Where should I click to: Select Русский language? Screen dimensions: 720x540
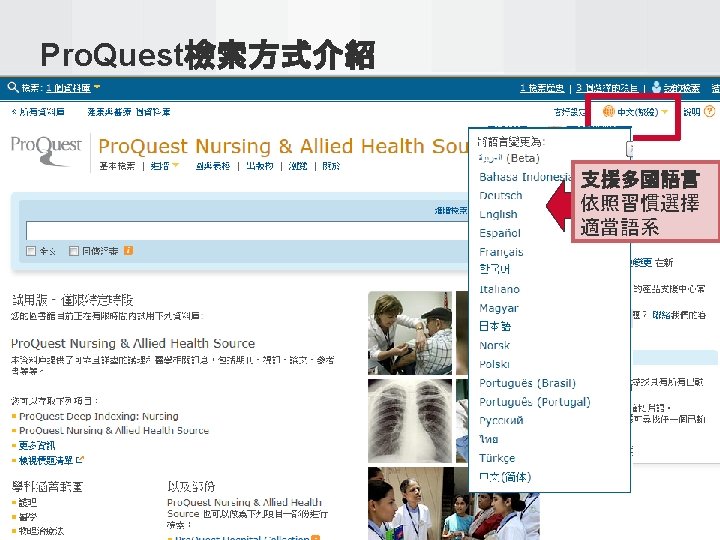[x=501, y=421]
